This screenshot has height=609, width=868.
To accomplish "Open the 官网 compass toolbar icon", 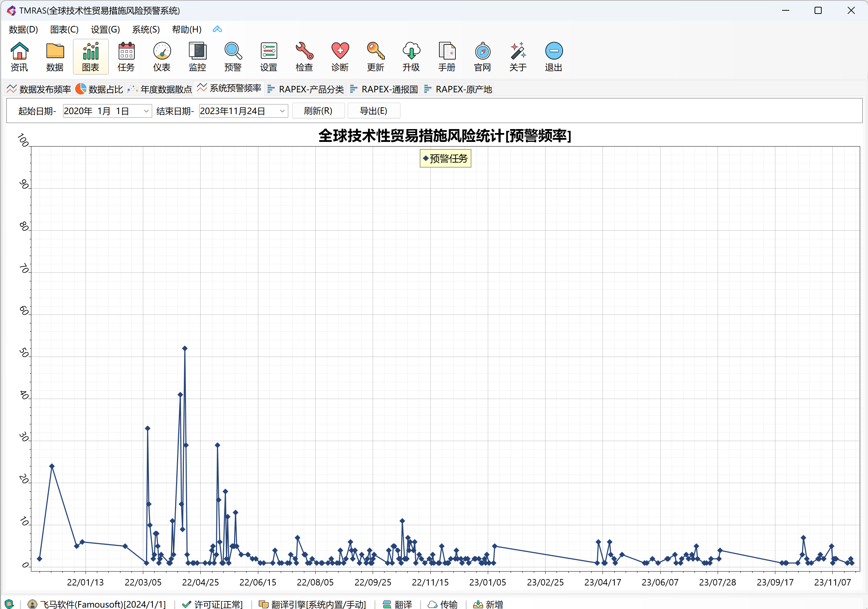I will [x=482, y=57].
